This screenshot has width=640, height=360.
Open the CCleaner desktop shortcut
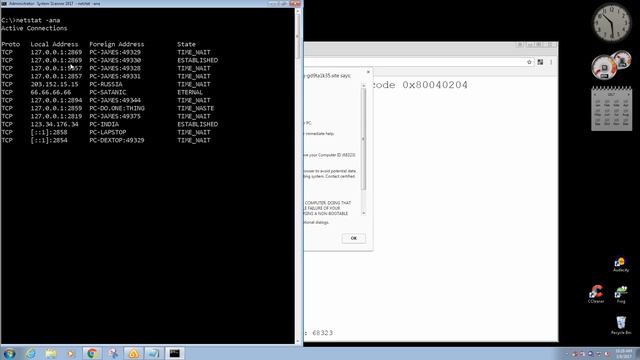coord(596,294)
